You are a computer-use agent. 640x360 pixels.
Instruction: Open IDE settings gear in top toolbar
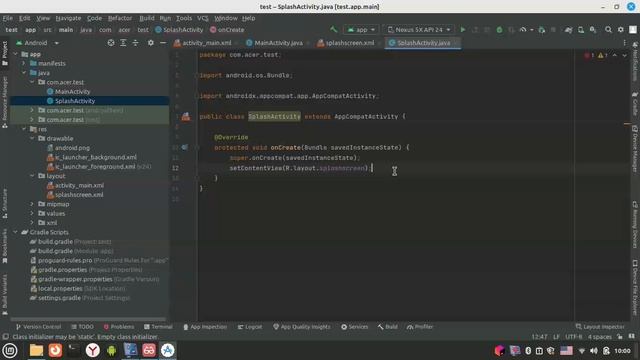620,29
